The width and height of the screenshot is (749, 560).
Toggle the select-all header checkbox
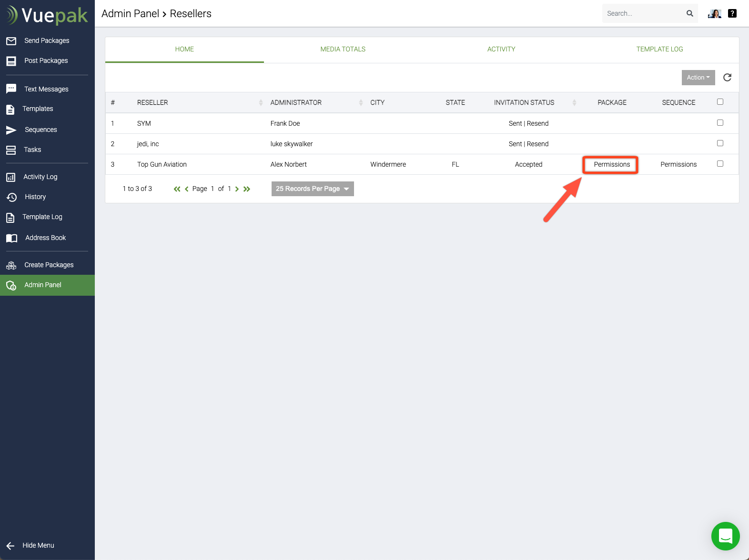point(720,102)
